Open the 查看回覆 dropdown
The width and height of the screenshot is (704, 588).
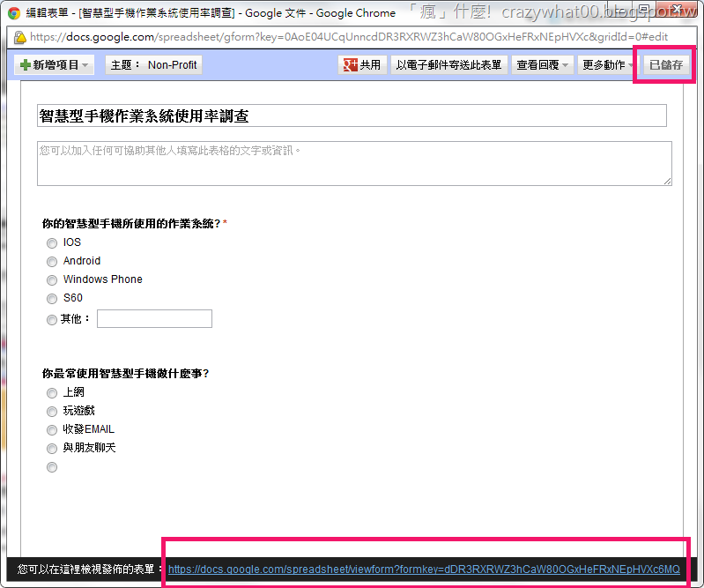pos(543,65)
